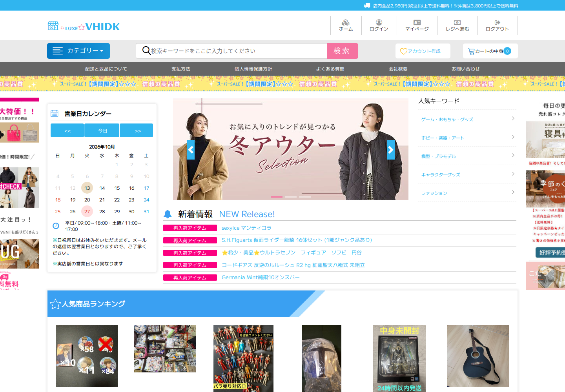Screen dimensions: 565x392
Task: Click the LUXE VHIDK store logo
Action: pos(84,26)
